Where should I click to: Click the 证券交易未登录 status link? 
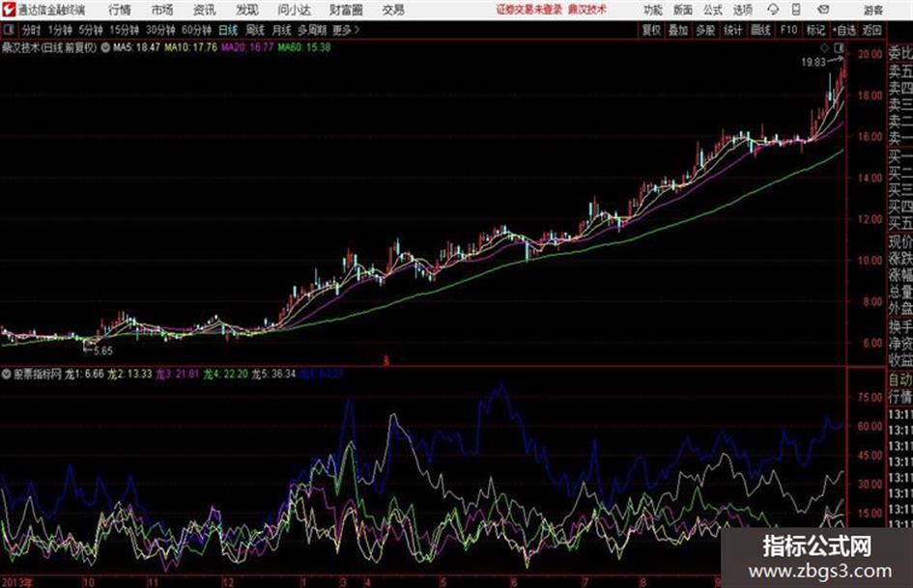[529, 10]
